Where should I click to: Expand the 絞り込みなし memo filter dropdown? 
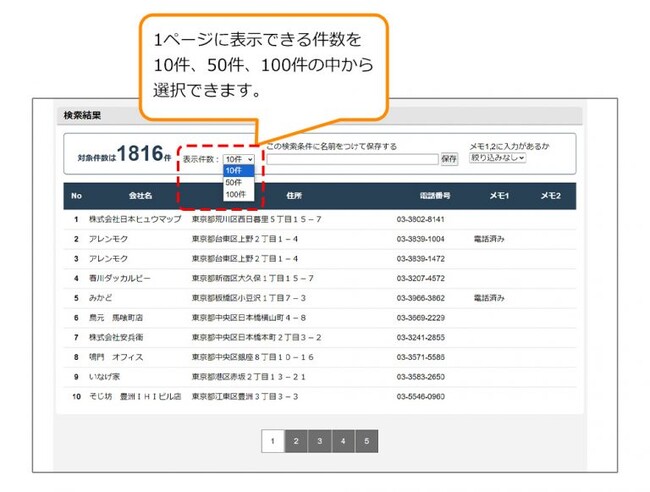tap(498, 158)
